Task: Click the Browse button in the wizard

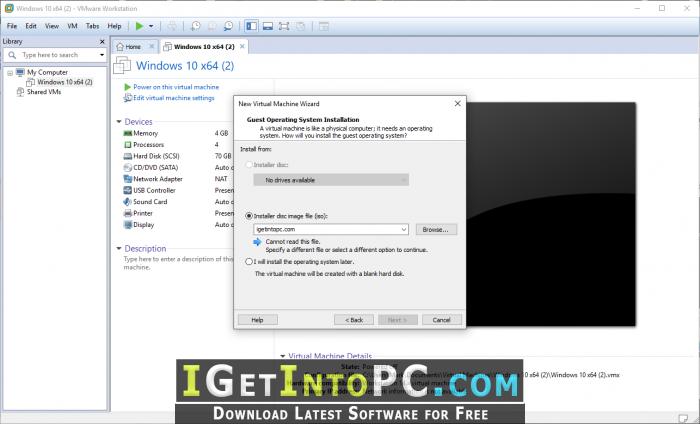Action: pyautogui.click(x=436, y=229)
